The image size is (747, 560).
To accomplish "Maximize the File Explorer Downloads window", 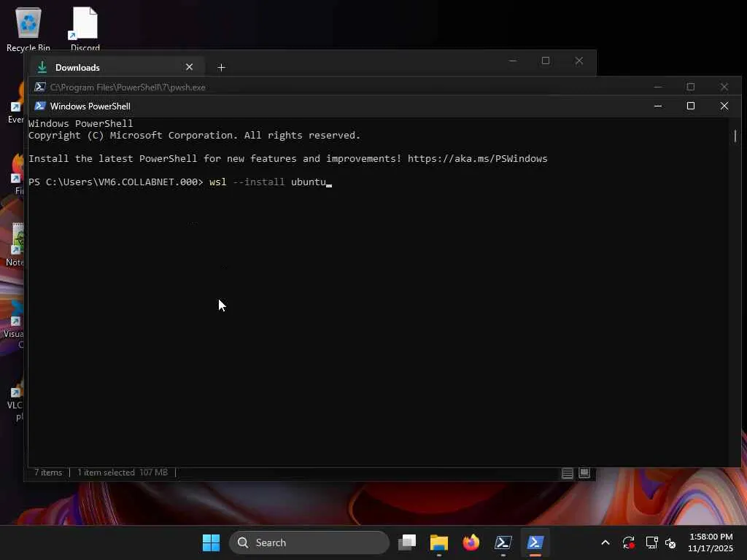I will [x=546, y=61].
